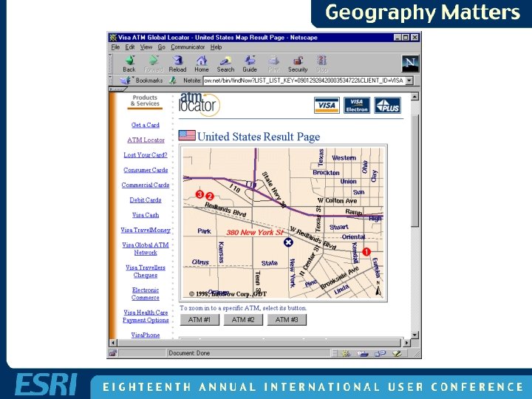The width and height of the screenshot is (532, 399).
Task: Click the horizontal scroll right arrow
Action: point(407,343)
